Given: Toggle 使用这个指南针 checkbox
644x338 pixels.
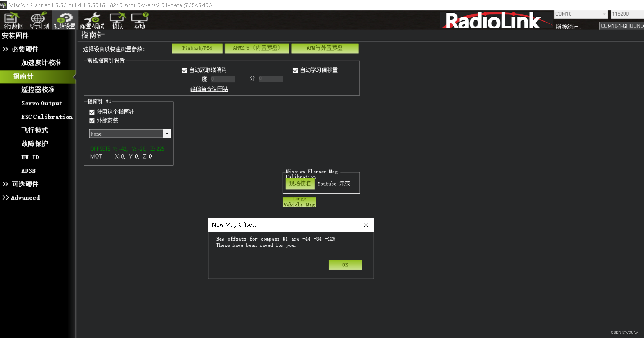Looking at the screenshot, I should [x=92, y=112].
